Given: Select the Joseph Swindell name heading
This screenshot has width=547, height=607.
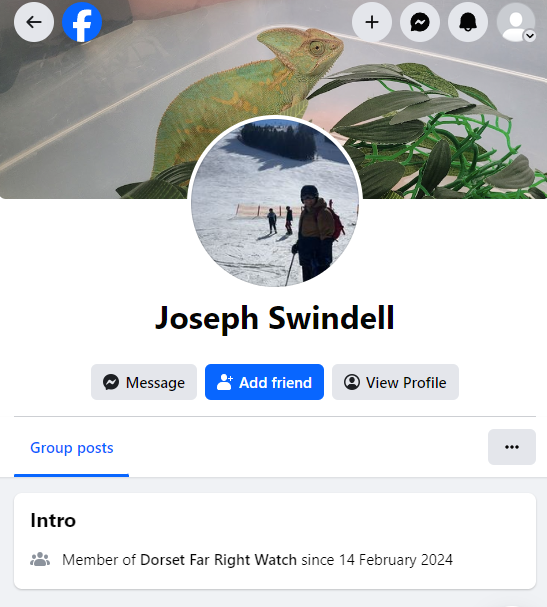Looking at the screenshot, I should 274,318.
